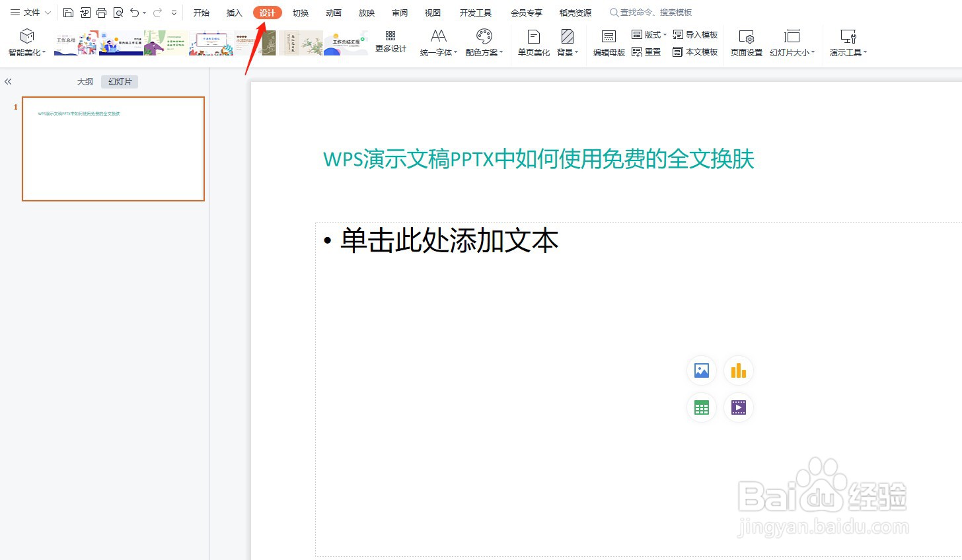Select the 设计 Design tab

coord(268,13)
